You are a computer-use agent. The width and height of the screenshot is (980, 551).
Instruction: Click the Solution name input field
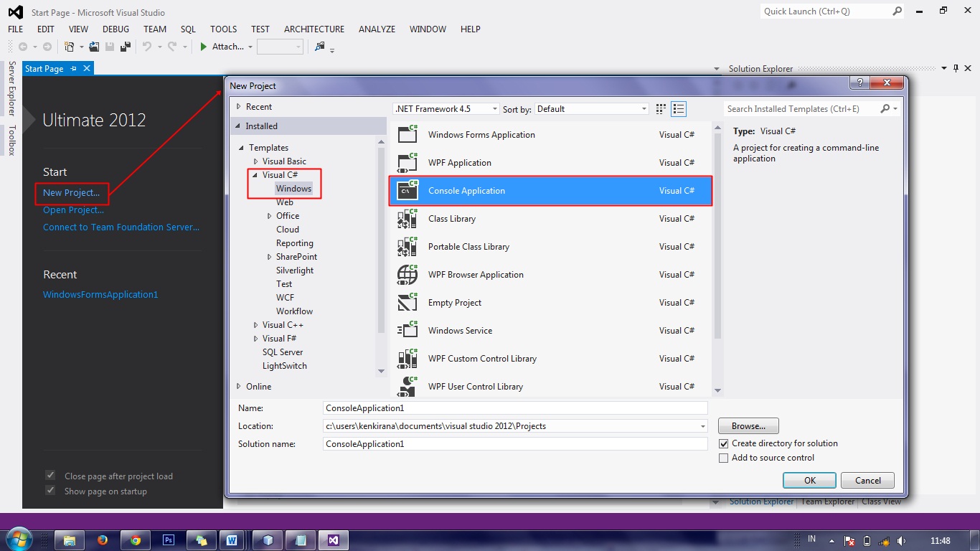(x=516, y=444)
